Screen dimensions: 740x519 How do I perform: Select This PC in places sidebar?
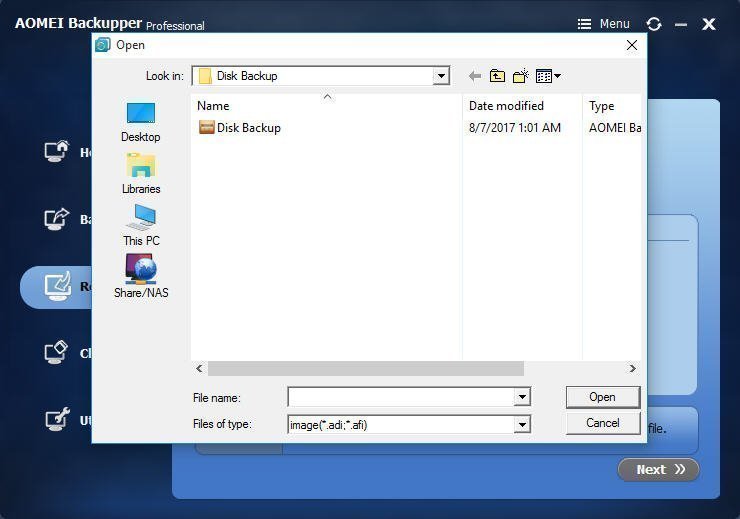click(x=141, y=226)
